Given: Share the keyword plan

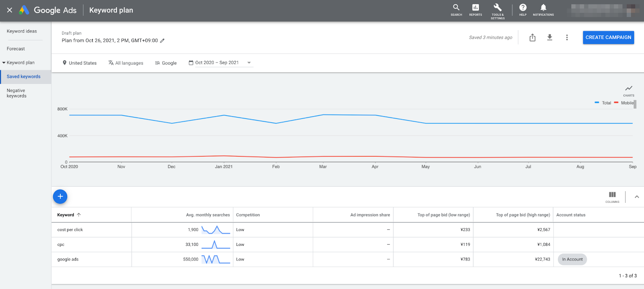Looking at the screenshot, I should (x=533, y=37).
